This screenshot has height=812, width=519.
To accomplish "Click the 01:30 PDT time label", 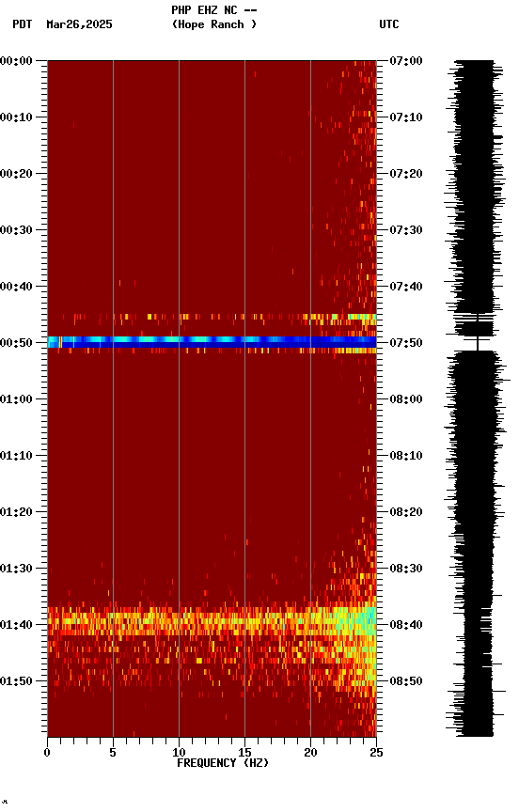I will pos(16,569).
